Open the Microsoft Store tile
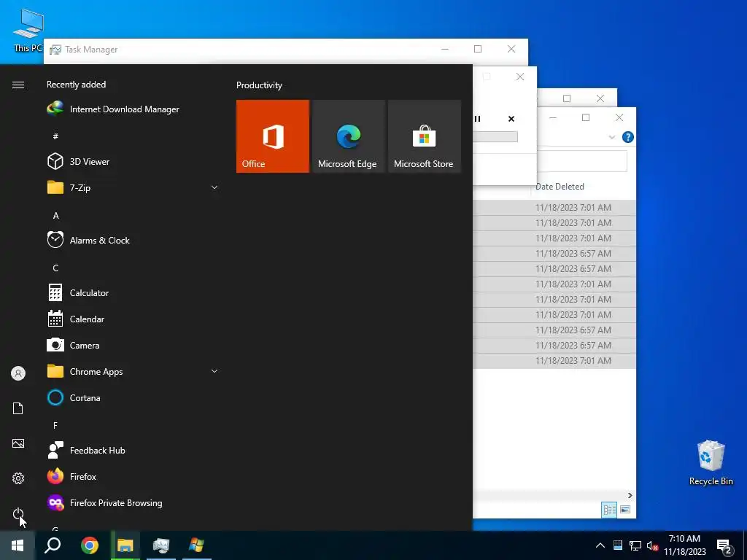This screenshot has width=747, height=560. (425, 136)
